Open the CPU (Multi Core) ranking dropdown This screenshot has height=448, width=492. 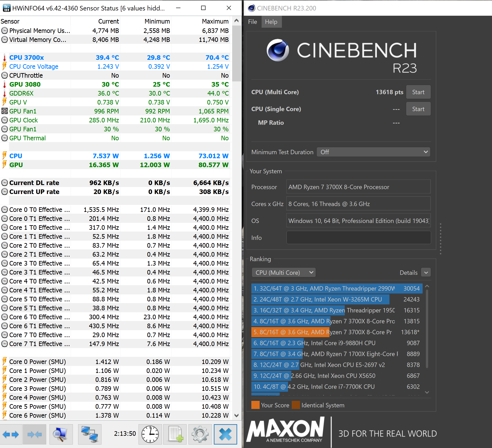click(x=284, y=273)
